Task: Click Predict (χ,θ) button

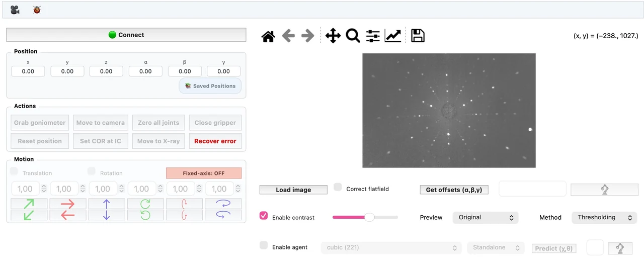Action: (x=553, y=248)
